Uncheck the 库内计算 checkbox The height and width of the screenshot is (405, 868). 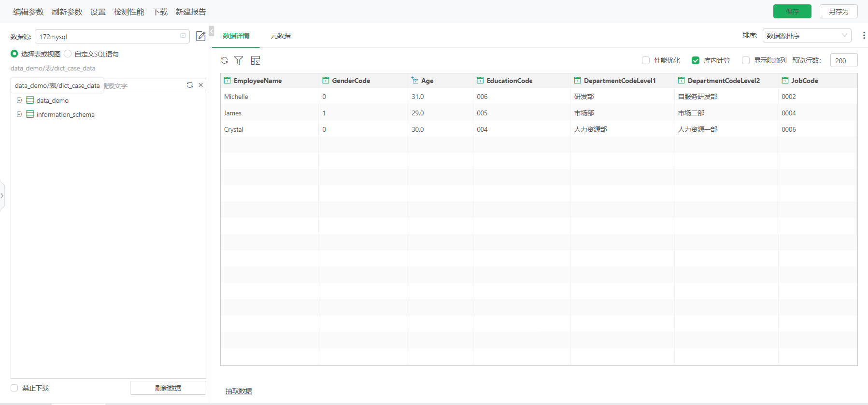[x=696, y=60]
